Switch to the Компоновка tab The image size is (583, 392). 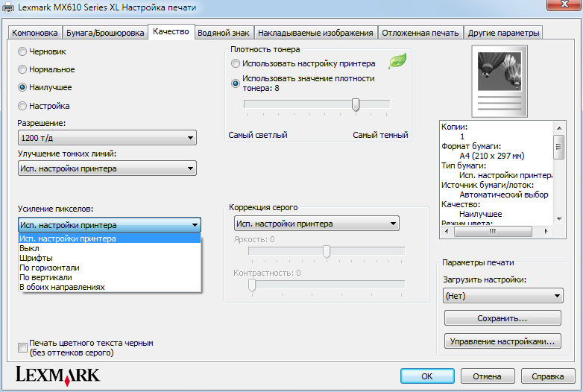[x=34, y=33]
